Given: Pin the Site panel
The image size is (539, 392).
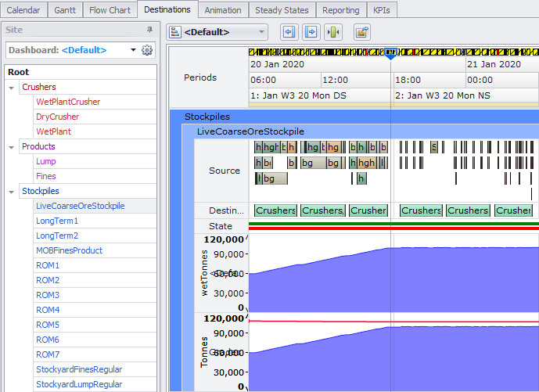Looking at the screenshot, I should point(150,30).
